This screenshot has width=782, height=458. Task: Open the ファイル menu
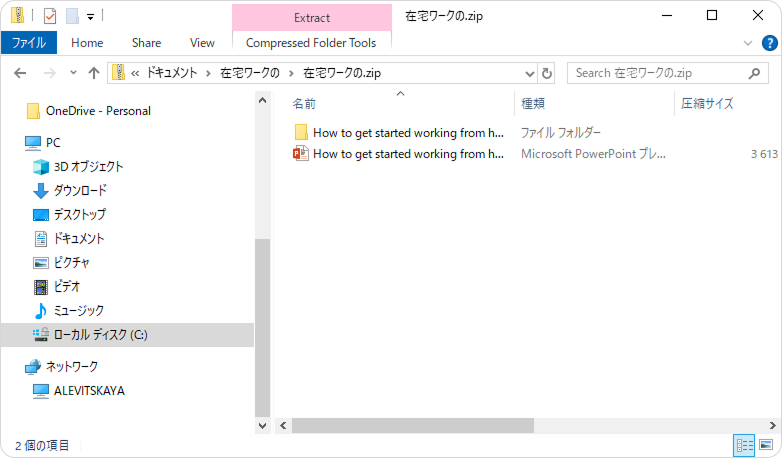(28, 43)
